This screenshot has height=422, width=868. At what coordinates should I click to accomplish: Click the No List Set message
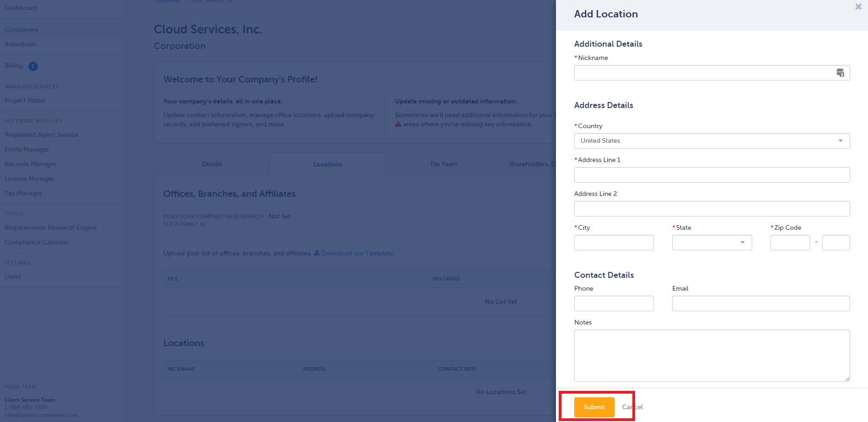501,302
